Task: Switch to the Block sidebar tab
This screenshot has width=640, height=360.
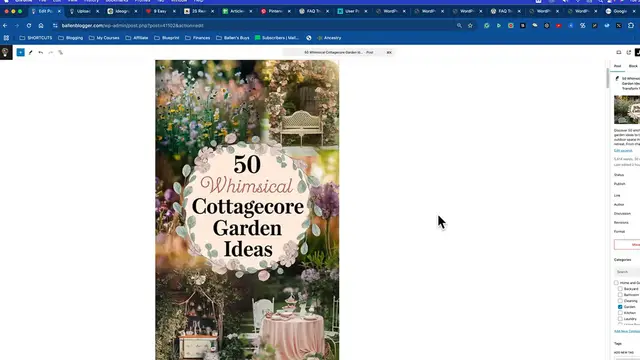Action: [633, 66]
